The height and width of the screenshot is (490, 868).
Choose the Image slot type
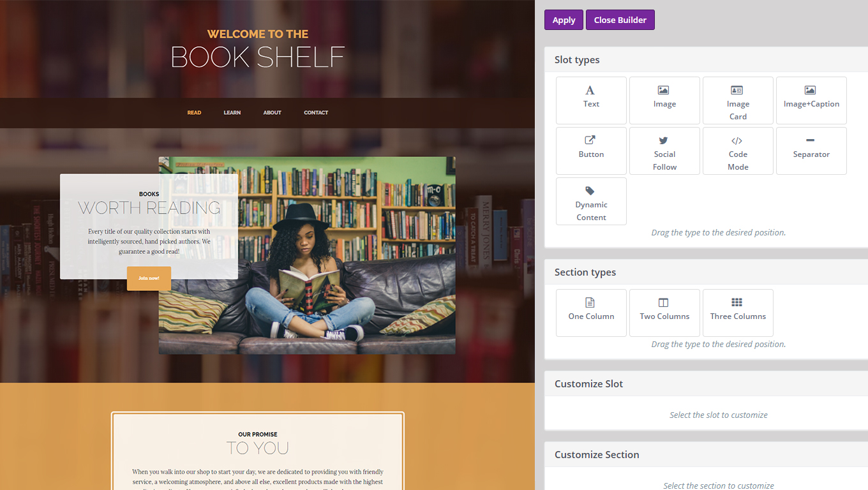pyautogui.click(x=664, y=100)
